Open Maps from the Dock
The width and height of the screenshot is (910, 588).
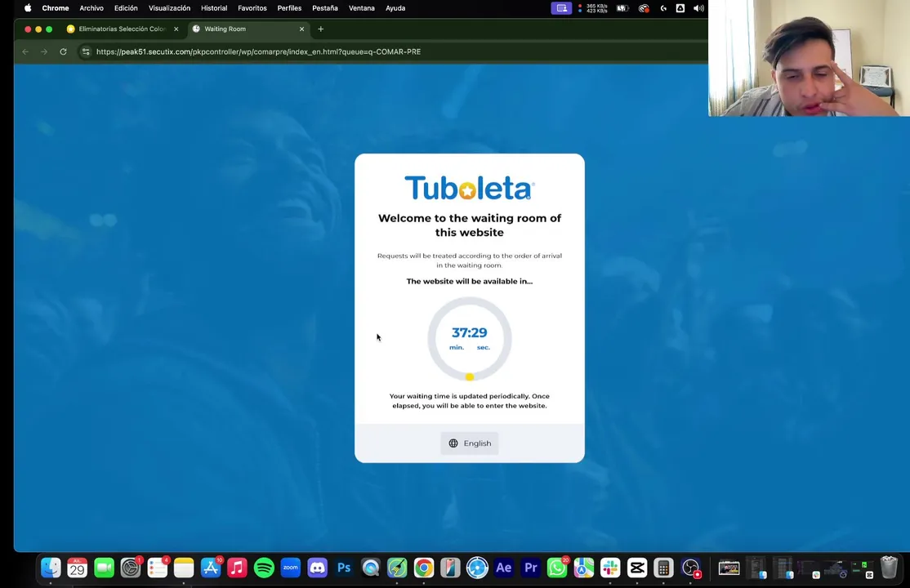(x=584, y=568)
